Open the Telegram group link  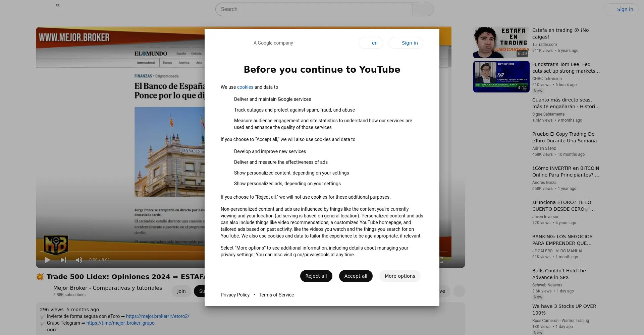(120, 323)
